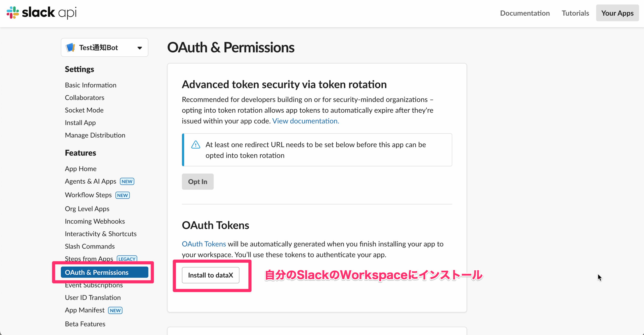Click the Install to dataX button
Screen dimensions: 644x335
point(211,275)
